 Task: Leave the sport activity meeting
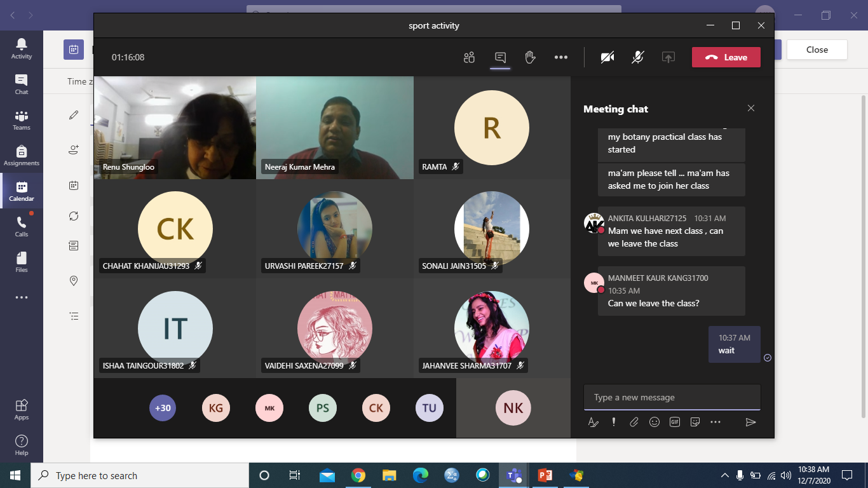point(726,57)
